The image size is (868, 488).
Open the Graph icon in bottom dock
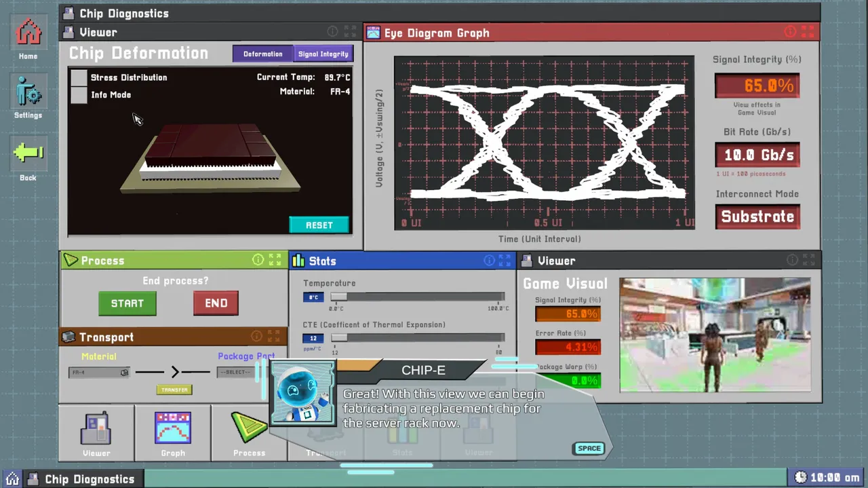tap(173, 432)
